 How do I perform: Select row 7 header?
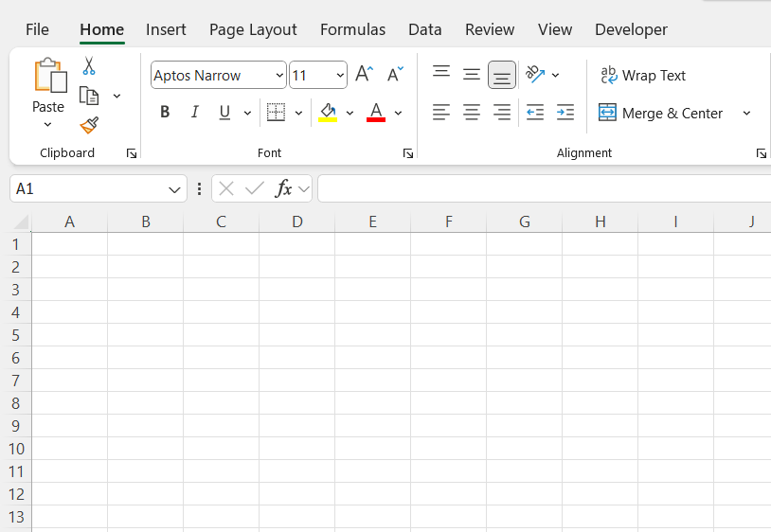click(x=16, y=381)
